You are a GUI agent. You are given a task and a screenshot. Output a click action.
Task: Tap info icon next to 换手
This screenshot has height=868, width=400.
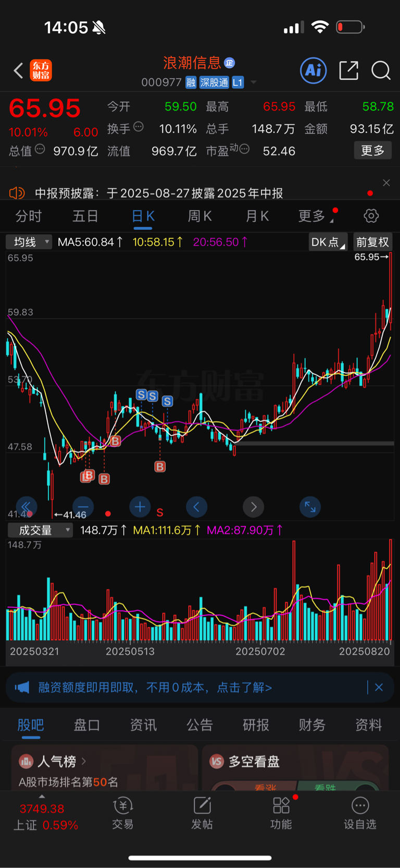pyautogui.click(x=139, y=126)
